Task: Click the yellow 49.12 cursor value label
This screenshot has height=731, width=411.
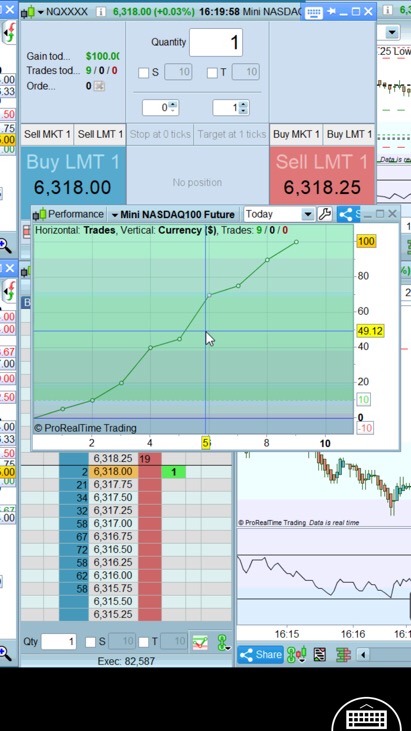Action: point(370,331)
